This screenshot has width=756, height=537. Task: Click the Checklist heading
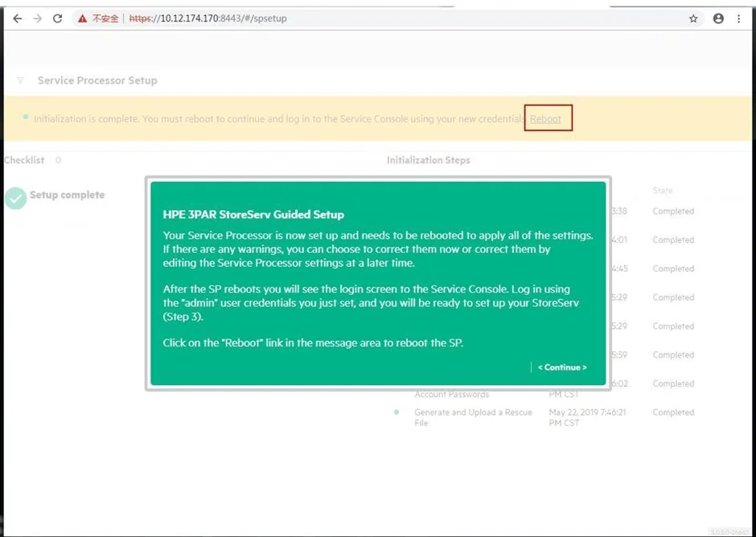pyautogui.click(x=24, y=160)
